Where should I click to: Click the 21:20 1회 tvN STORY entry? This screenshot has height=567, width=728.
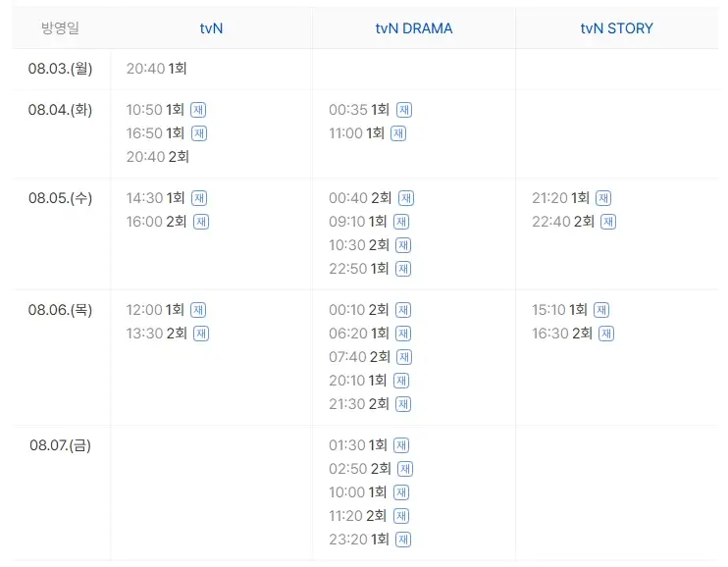560,198
